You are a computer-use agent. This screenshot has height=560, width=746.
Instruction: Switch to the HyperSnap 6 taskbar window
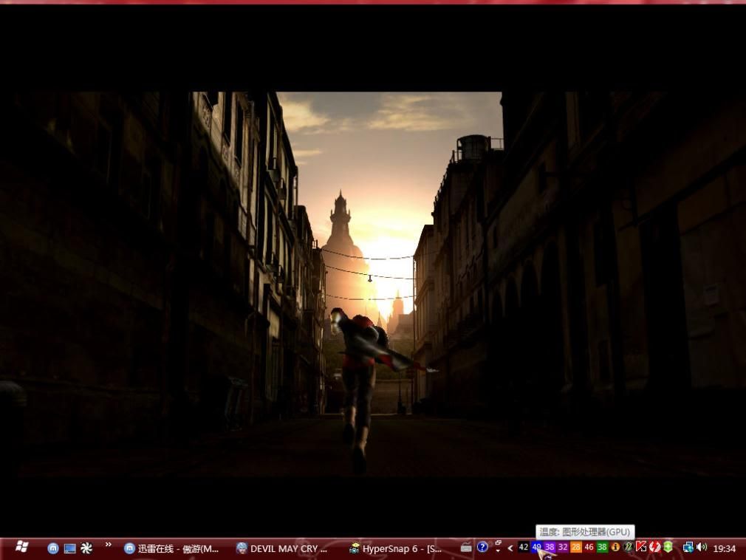(x=396, y=549)
